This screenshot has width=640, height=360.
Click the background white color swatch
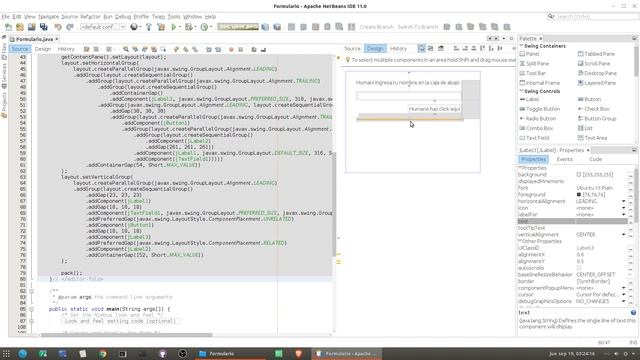(x=579, y=175)
